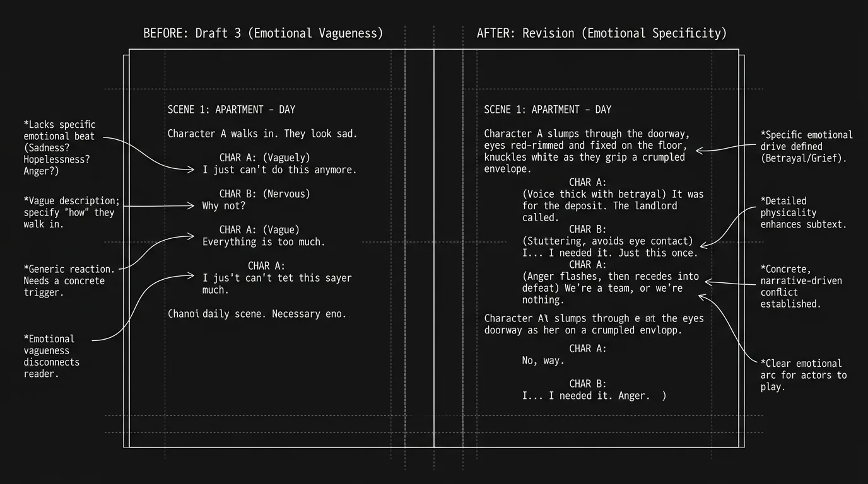Click 'Character A walks in. They look sad.'

click(x=262, y=134)
